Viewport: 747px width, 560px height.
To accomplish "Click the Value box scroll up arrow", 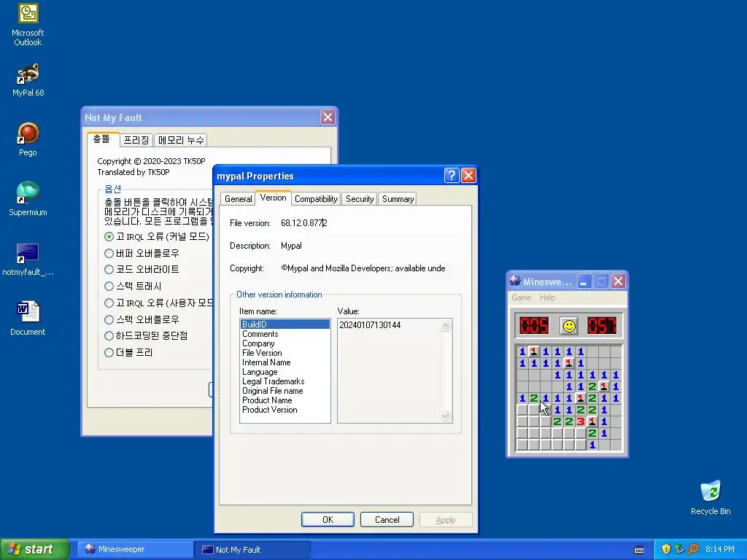I will (x=446, y=326).
